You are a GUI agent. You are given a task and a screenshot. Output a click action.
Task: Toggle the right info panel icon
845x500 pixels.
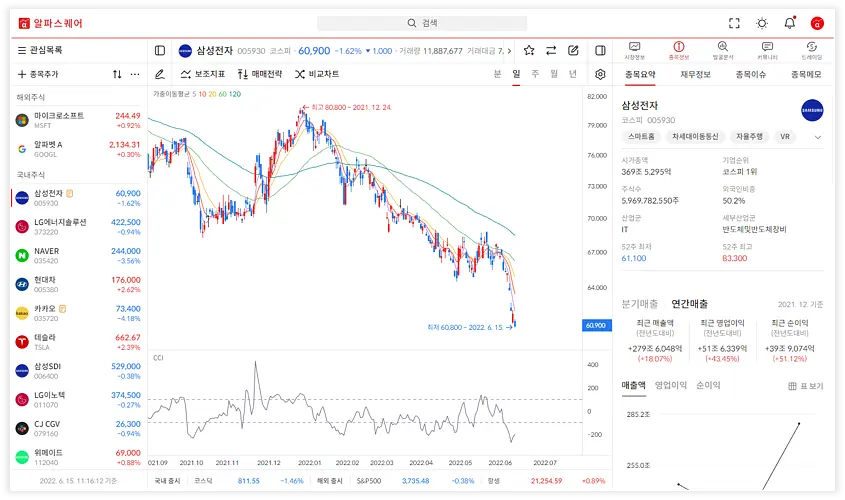click(x=600, y=51)
